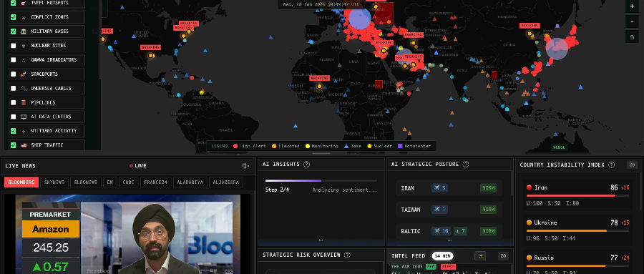Click the Pipelines barrel icon
The width and height of the screenshot is (644, 274).
[x=24, y=102]
